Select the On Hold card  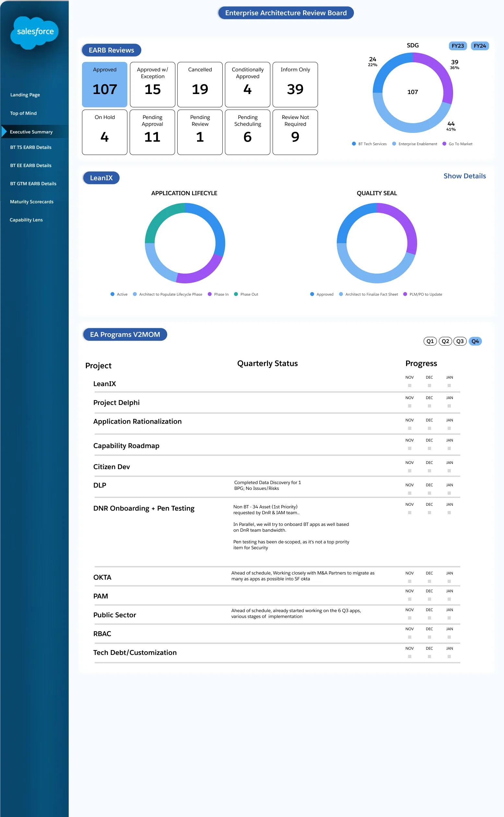point(105,132)
